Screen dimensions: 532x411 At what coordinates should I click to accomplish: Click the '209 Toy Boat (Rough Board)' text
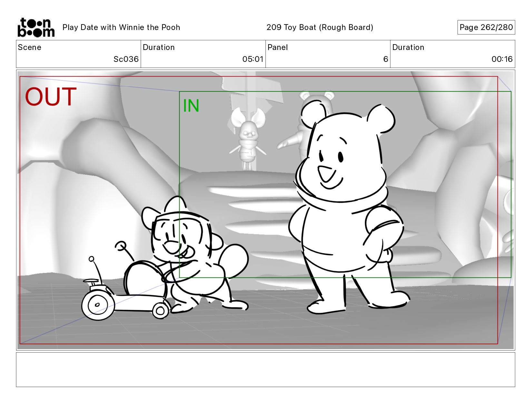click(320, 27)
